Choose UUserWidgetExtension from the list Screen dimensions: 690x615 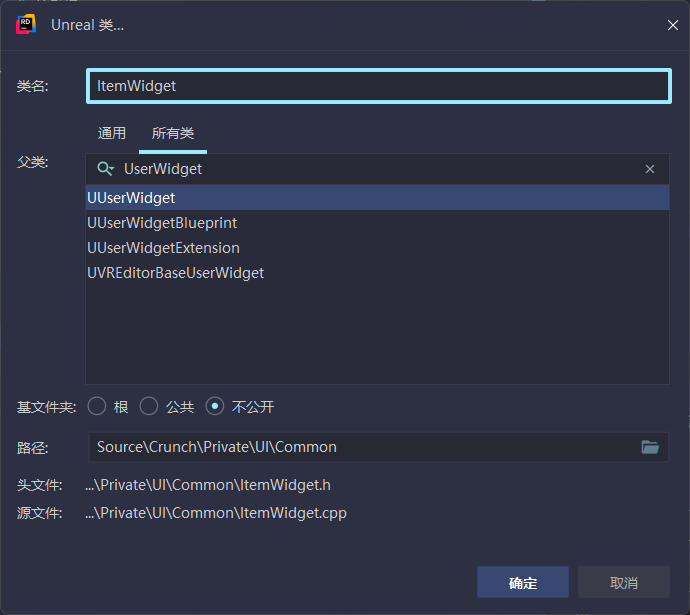pos(378,248)
